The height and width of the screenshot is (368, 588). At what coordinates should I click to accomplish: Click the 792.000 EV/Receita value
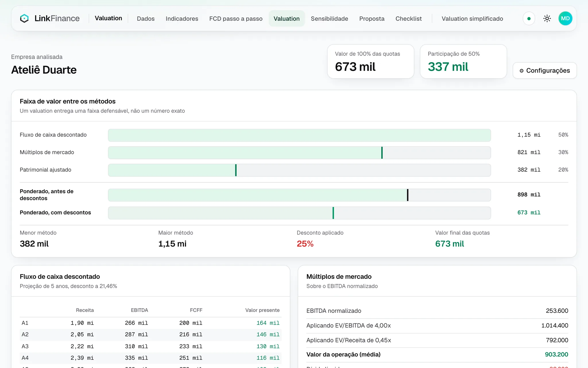(x=557, y=340)
